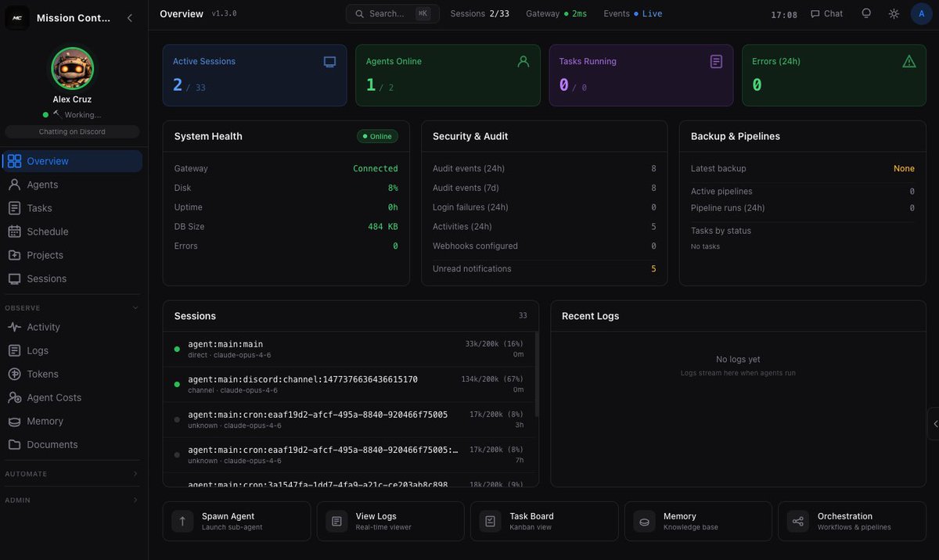Click the Orchestration workflows icon
The height and width of the screenshot is (560, 939).
(x=798, y=522)
